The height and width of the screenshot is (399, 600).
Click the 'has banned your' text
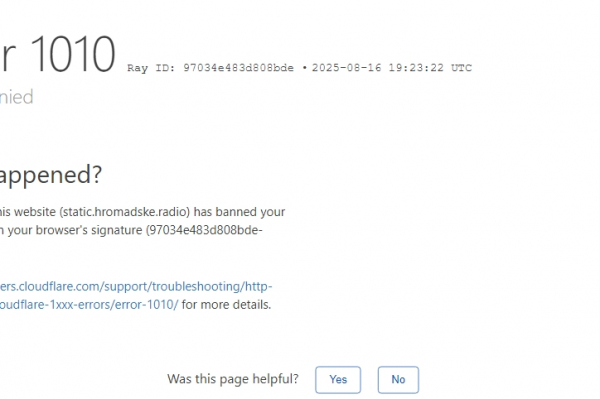[239, 212]
